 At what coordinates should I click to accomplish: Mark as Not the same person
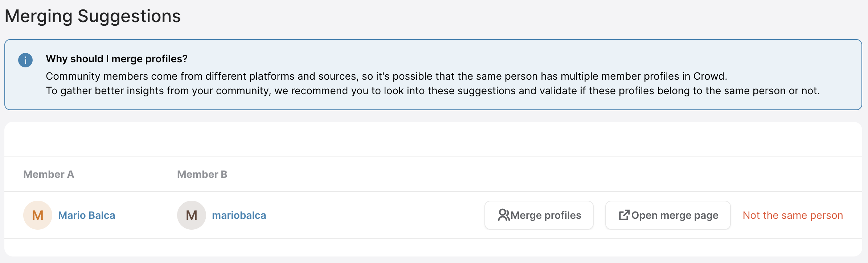793,215
